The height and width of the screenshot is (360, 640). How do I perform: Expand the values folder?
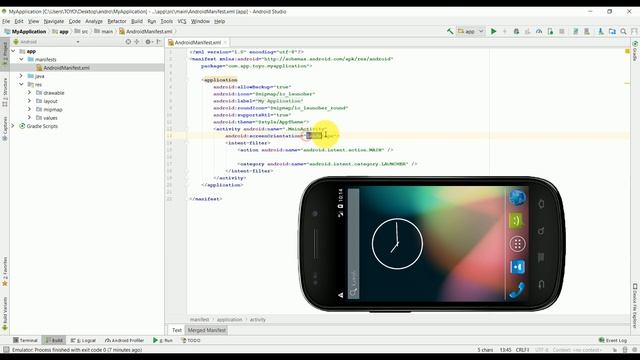[x=29, y=118]
